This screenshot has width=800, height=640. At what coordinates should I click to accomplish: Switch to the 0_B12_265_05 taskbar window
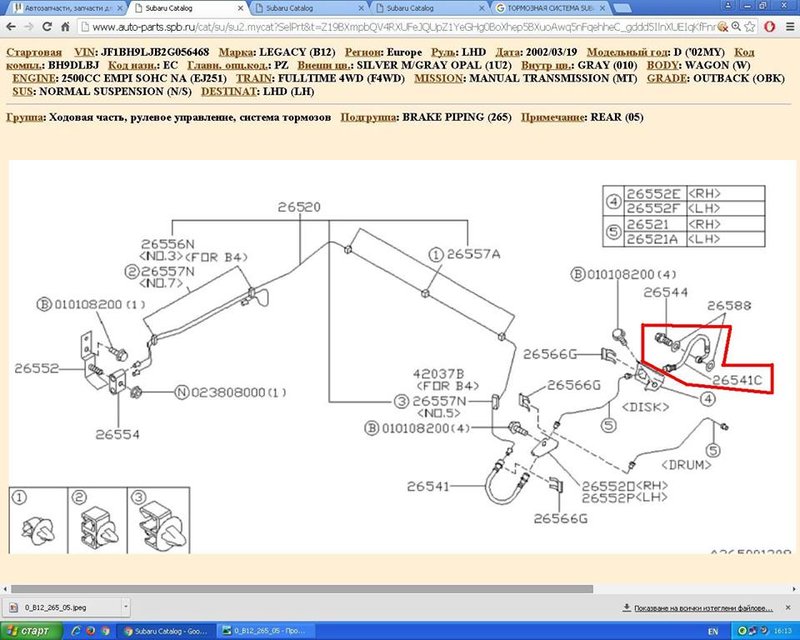click(265, 631)
